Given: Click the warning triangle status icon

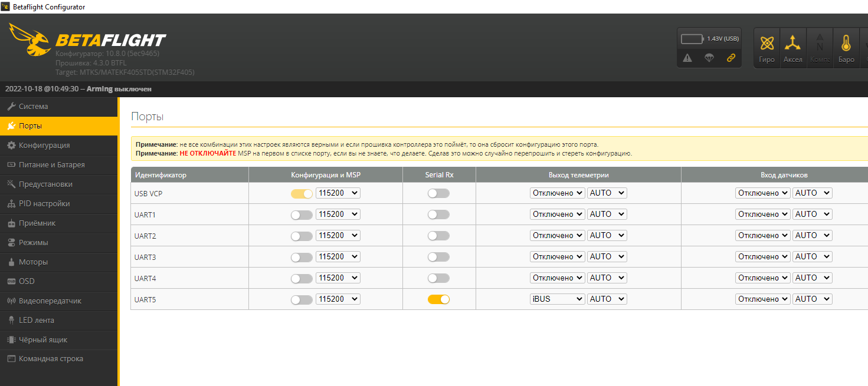Looking at the screenshot, I should click(687, 58).
